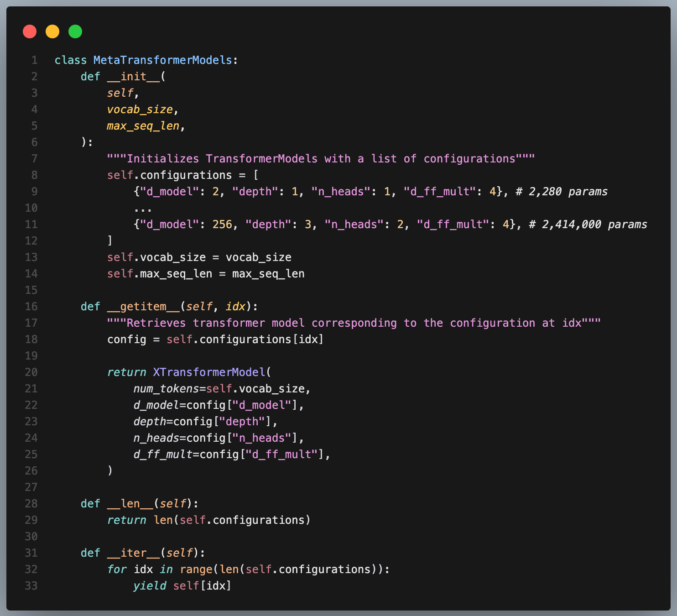The width and height of the screenshot is (677, 616).
Task: Click the max_seq_len parameter on line 5
Action: pos(143,126)
